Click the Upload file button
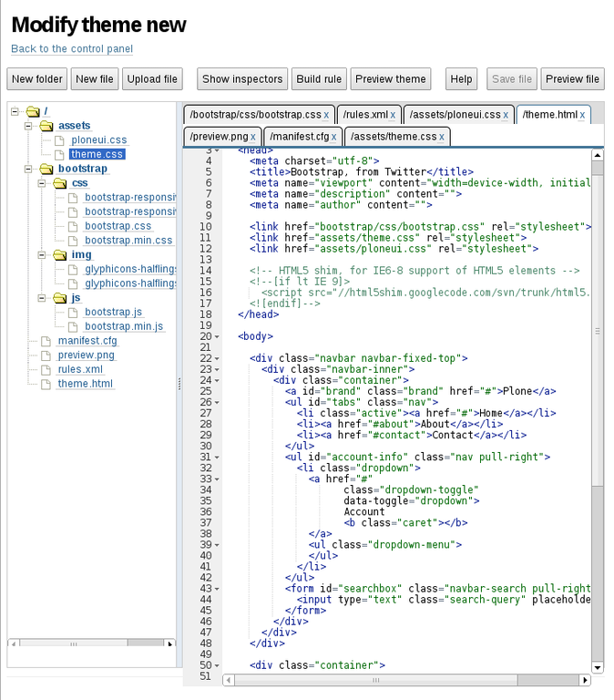 pyautogui.click(x=152, y=79)
